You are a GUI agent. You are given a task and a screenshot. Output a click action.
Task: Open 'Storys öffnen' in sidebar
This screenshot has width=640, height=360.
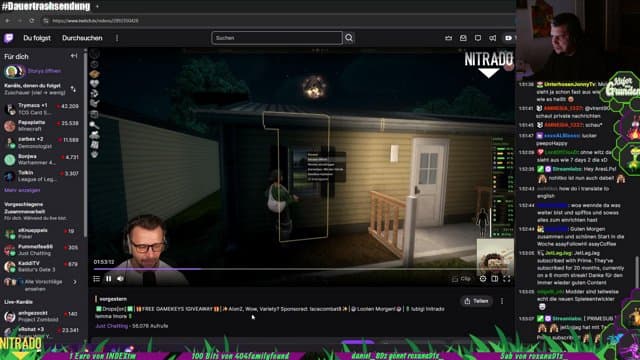point(44,71)
